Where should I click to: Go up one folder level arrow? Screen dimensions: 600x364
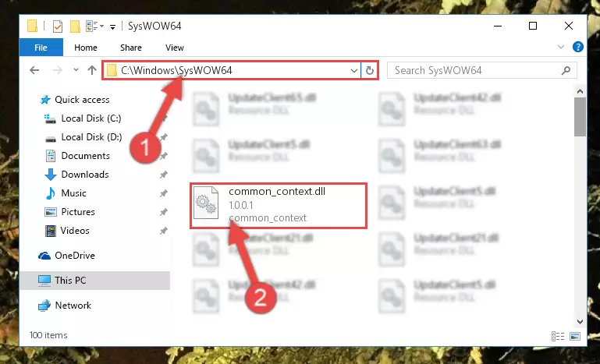[x=92, y=70]
